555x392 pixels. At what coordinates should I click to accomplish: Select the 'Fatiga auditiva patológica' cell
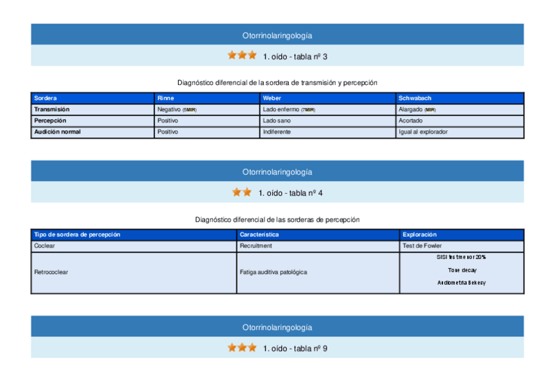[x=273, y=272]
